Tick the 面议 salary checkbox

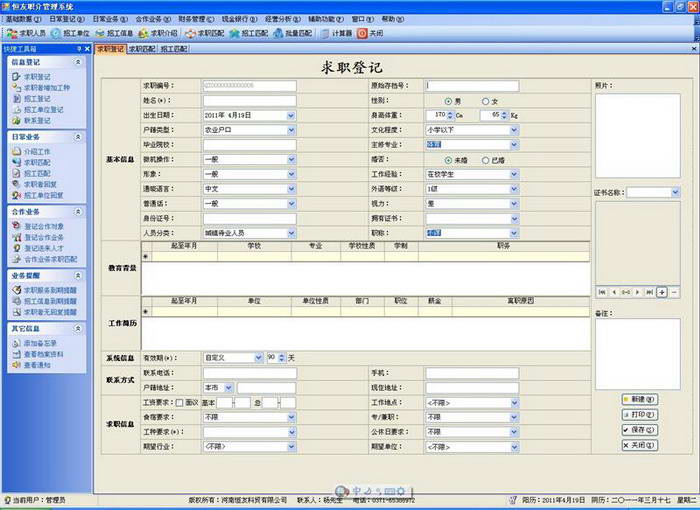click(179, 403)
